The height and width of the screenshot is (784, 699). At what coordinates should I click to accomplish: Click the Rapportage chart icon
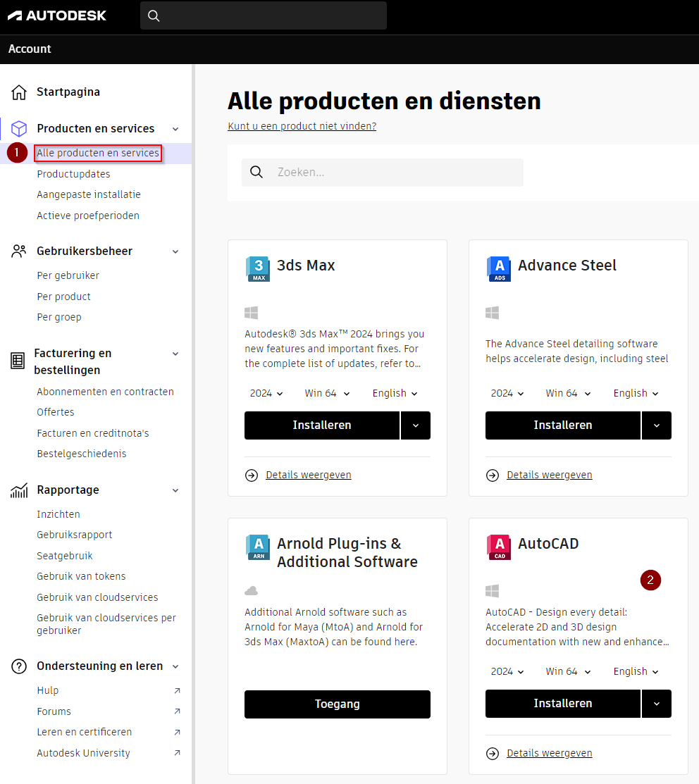click(x=19, y=490)
